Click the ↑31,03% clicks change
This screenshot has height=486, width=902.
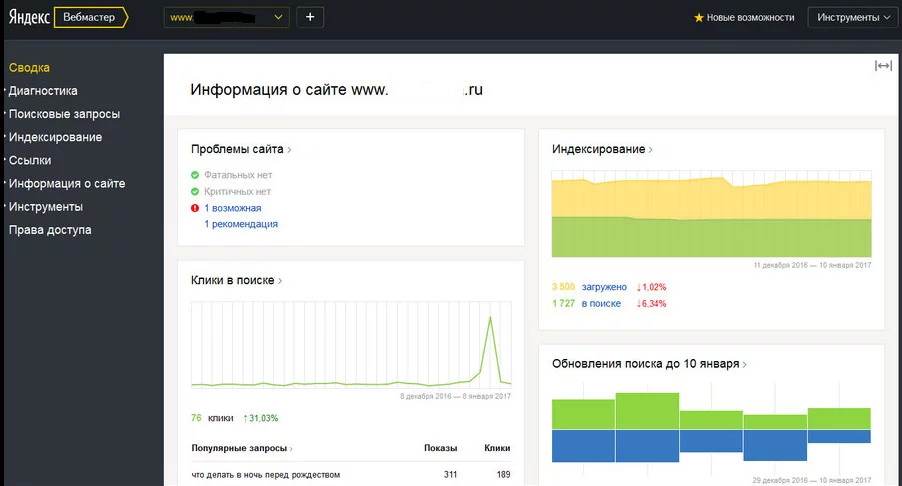click(x=261, y=418)
